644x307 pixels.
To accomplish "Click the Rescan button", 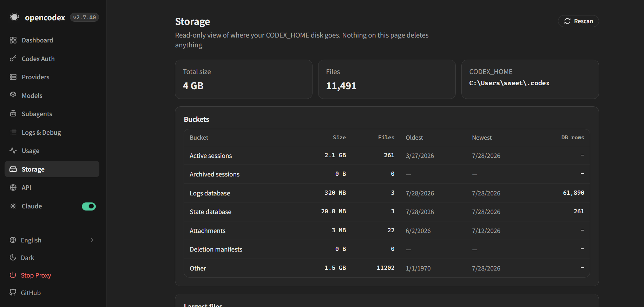I will 578,21.
